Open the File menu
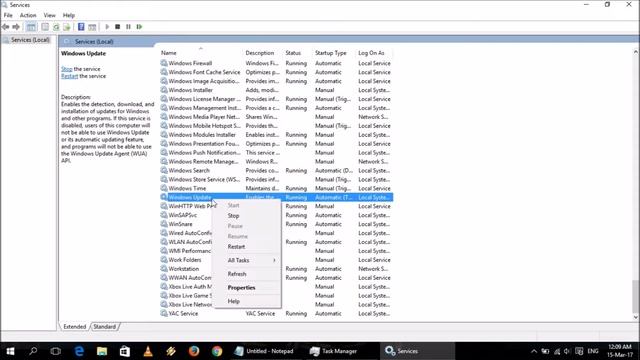This screenshot has height=360, width=640. (x=8, y=15)
